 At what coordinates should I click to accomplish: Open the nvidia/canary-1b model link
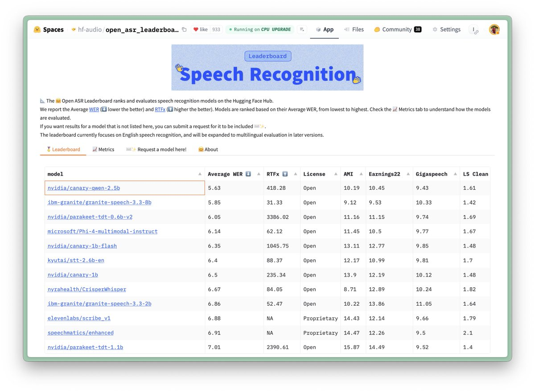pyautogui.click(x=73, y=275)
